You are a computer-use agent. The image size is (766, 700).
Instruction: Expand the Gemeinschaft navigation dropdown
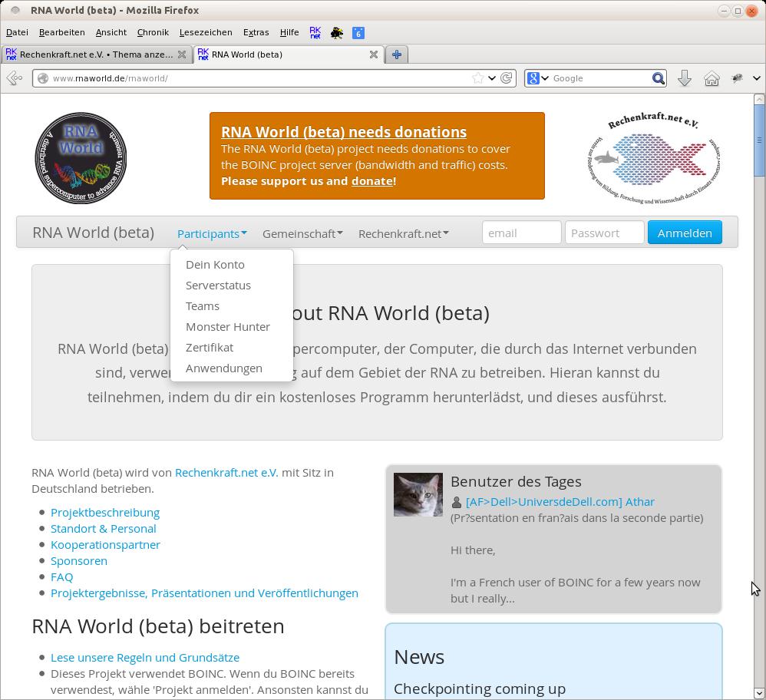tap(302, 233)
